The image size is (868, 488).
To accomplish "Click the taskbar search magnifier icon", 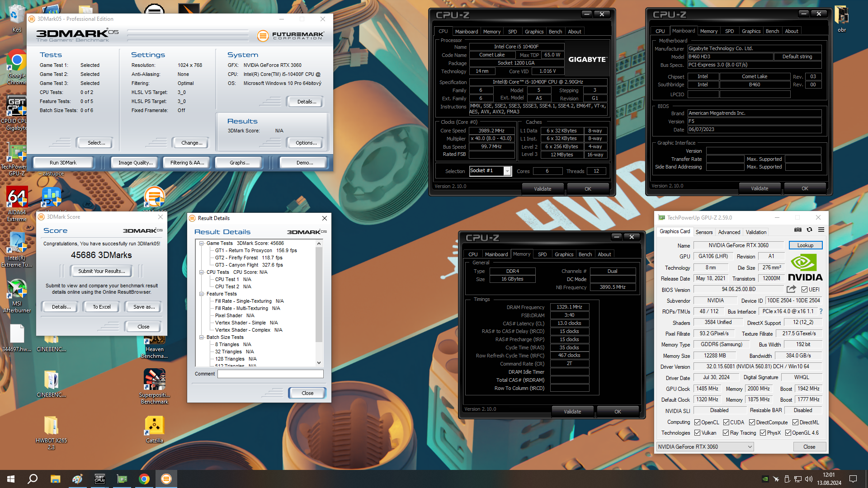I will click(x=33, y=479).
